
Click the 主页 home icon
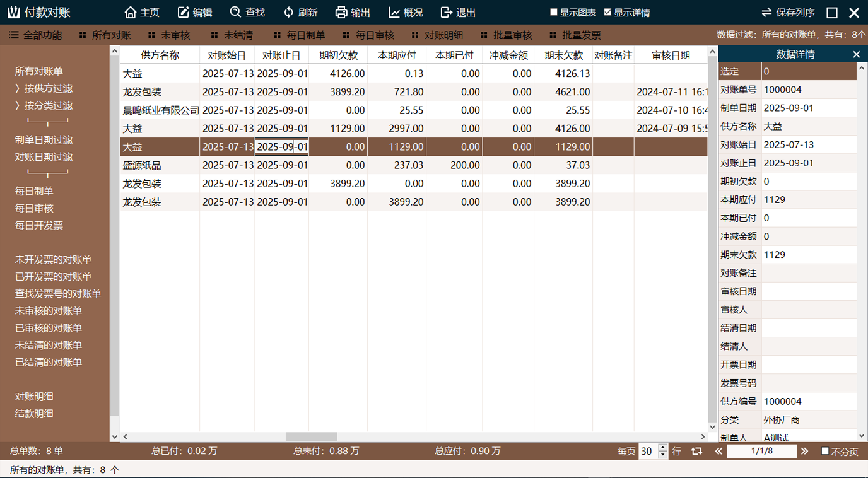pyautogui.click(x=131, y=13)
